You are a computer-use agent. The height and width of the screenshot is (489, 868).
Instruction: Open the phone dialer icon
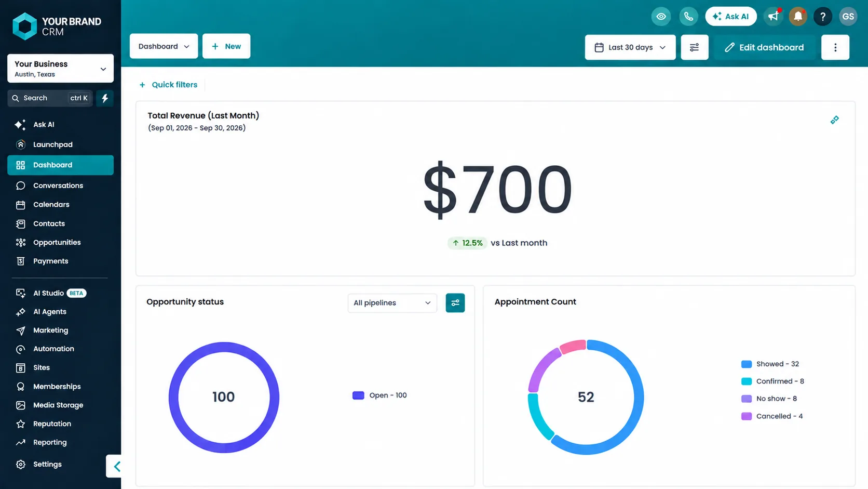tap(688, 17)
